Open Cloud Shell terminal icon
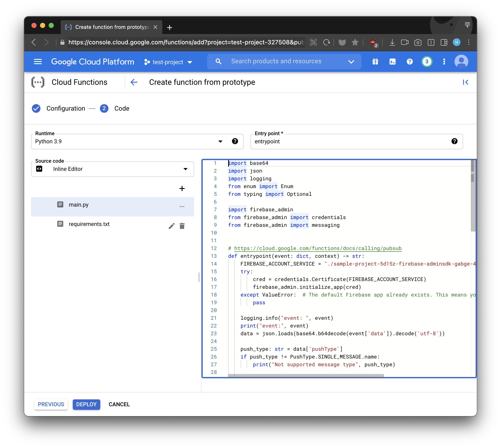The height and width of the screenshot is (448, 501). [392, 62]
